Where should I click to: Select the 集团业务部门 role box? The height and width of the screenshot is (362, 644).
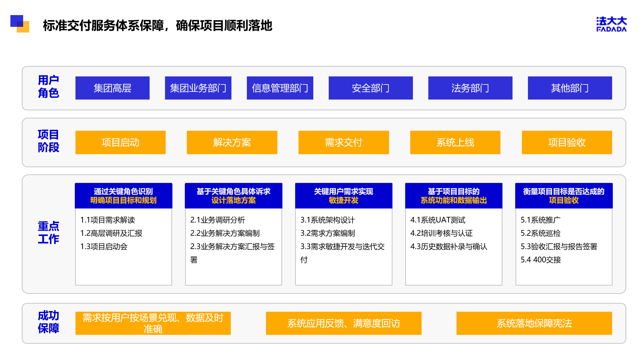(x=198, y=88)
